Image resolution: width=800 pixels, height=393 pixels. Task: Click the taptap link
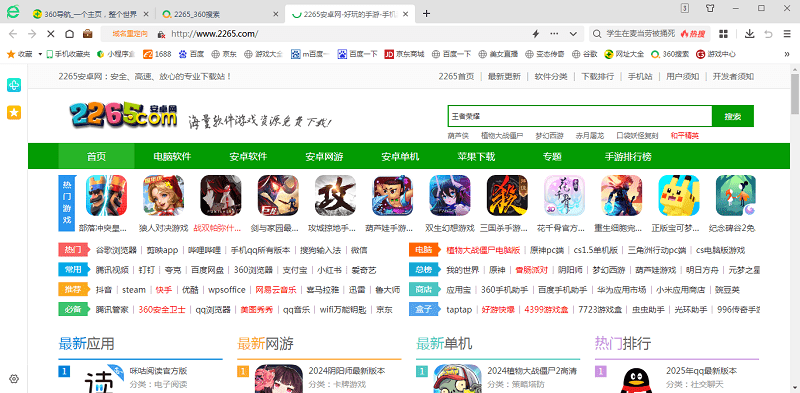tap(459, 310)
